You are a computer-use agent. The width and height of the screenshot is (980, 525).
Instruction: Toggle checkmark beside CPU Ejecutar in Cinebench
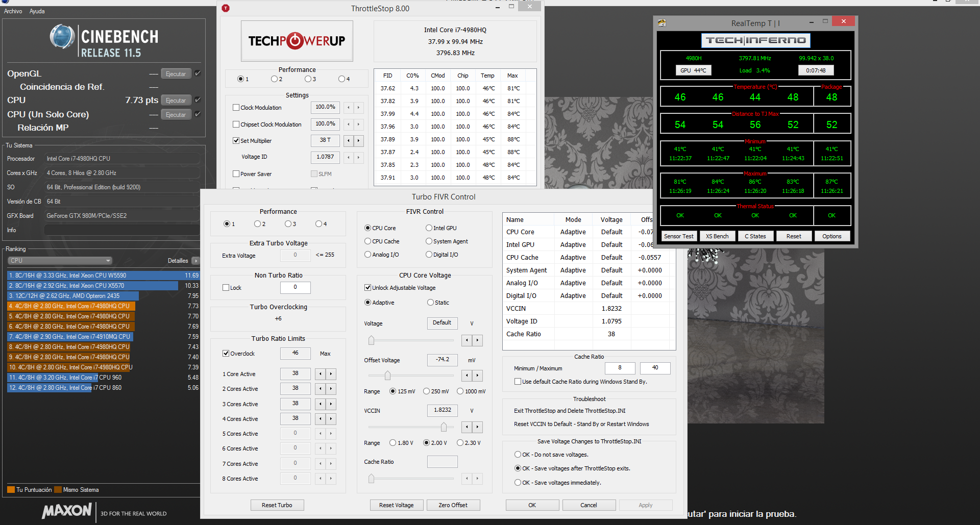click(198, 100)
